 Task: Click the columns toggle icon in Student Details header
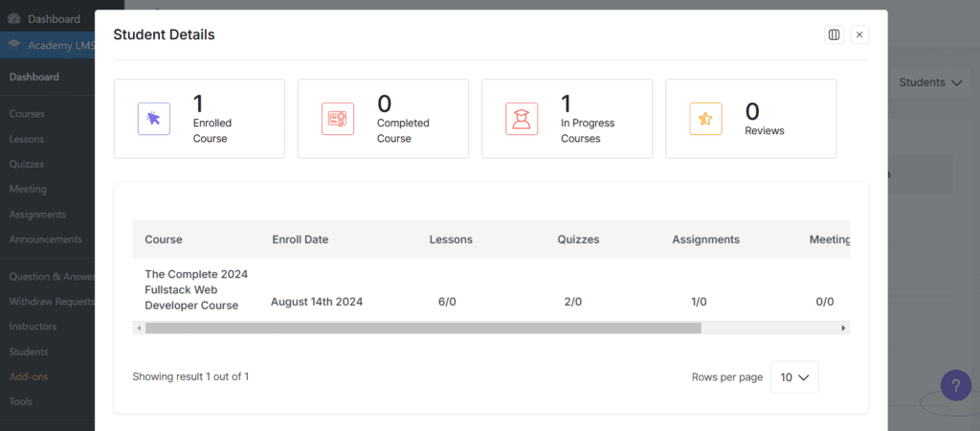(834, 35)
